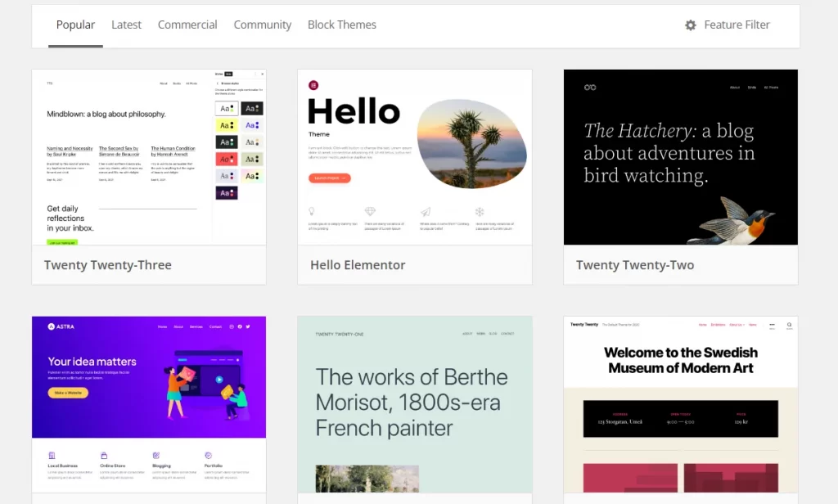Switch to the Latest tab
Screen dimensions: 838x504
126,25
